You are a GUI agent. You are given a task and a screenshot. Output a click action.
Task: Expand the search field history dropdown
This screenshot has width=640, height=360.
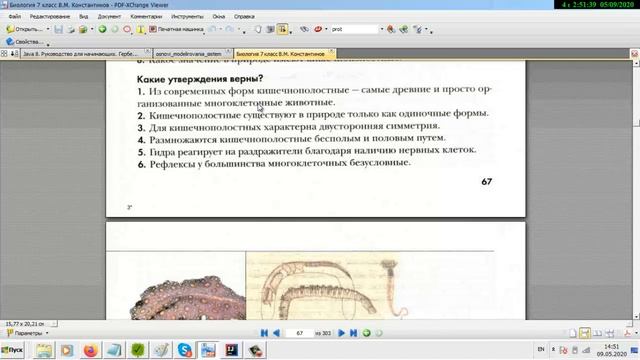(x=382, y=29)
